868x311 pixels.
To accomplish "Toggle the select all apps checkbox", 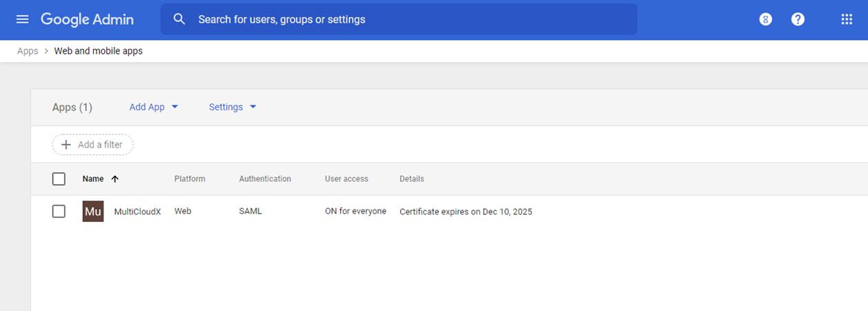I will [x=59, y=179].
